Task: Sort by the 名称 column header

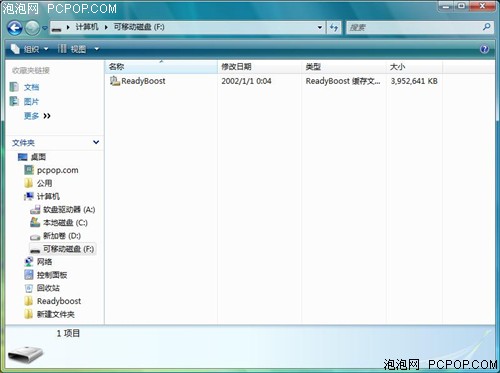Action: (162, 67)
